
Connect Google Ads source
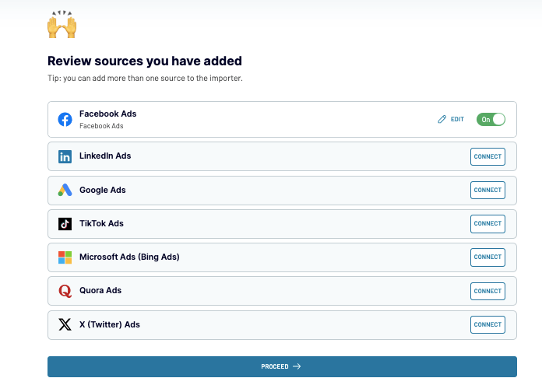(487, 190)
